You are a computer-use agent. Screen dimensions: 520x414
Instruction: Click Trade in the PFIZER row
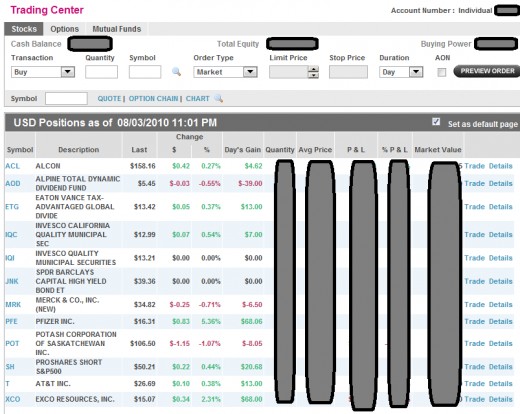[474, 322]
